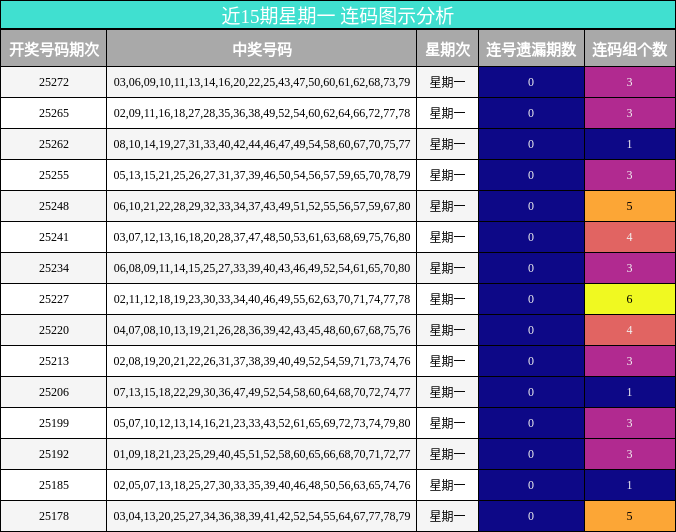Select issue number 25227
The height and width of the screenshot is (532, 676).
click(54, 299)
